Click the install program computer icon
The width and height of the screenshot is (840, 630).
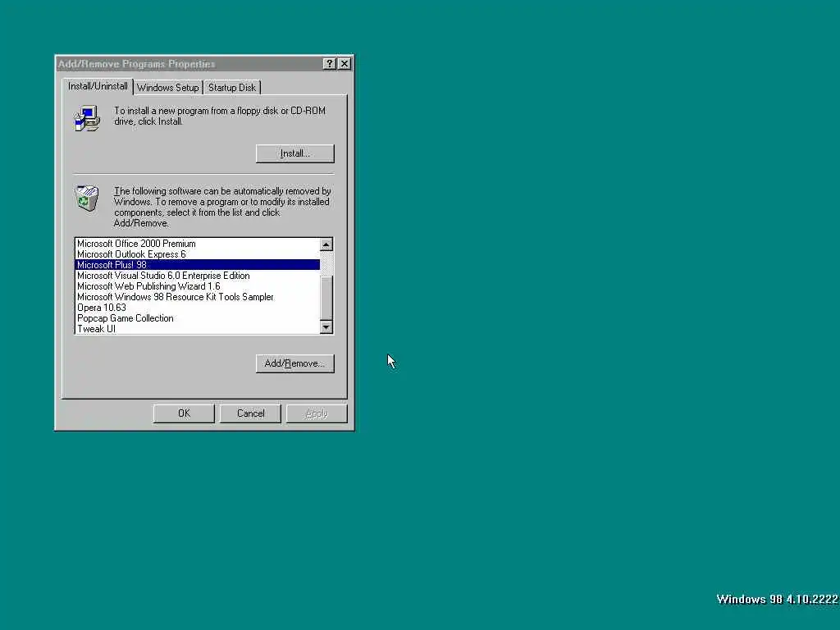[87, 118]
